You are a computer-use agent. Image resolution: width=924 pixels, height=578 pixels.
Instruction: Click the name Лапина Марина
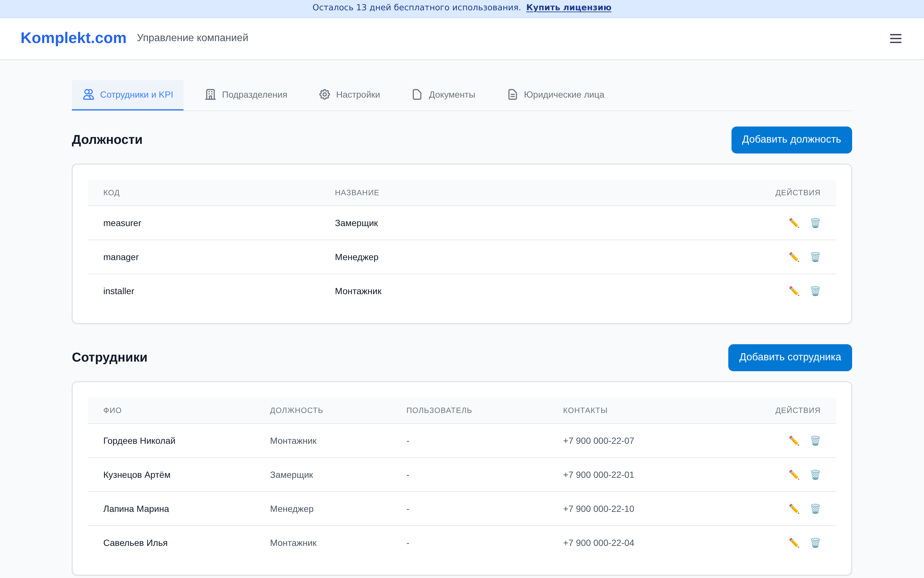136,508
